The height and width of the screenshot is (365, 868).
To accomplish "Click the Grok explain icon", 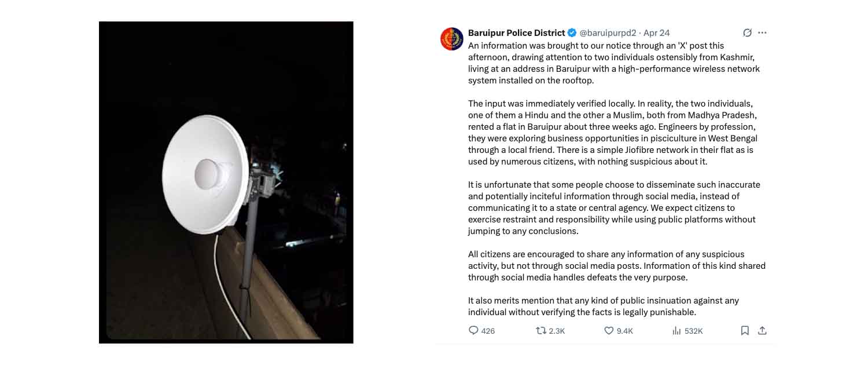I will (x=747, y=33).
